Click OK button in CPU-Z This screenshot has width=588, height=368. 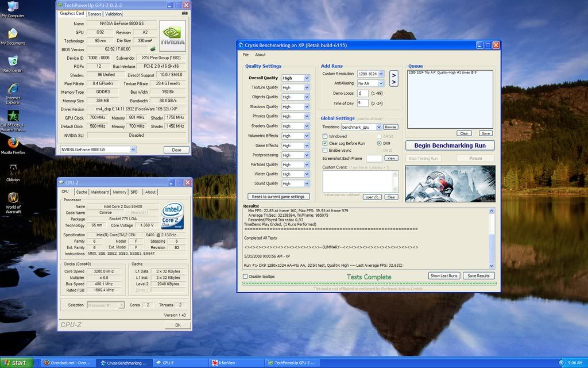[x=178, y=325]
